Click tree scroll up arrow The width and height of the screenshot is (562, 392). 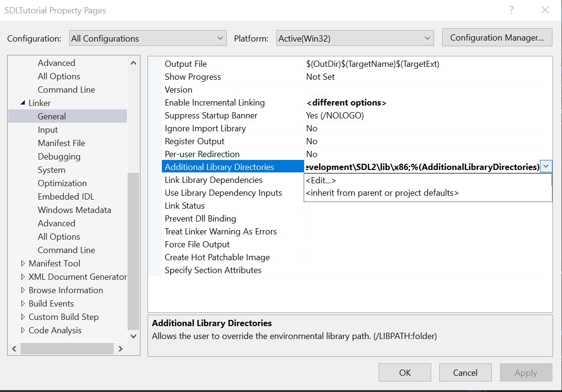point(133,63)
